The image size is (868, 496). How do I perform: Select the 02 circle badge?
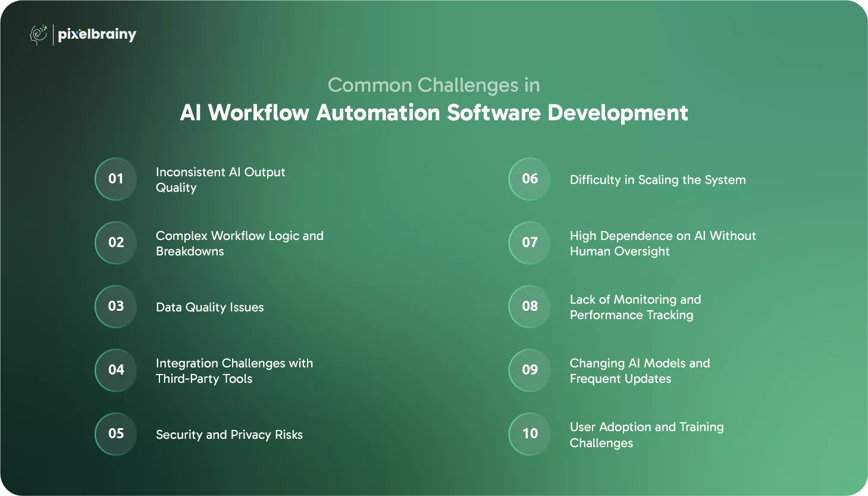point(116,243)
